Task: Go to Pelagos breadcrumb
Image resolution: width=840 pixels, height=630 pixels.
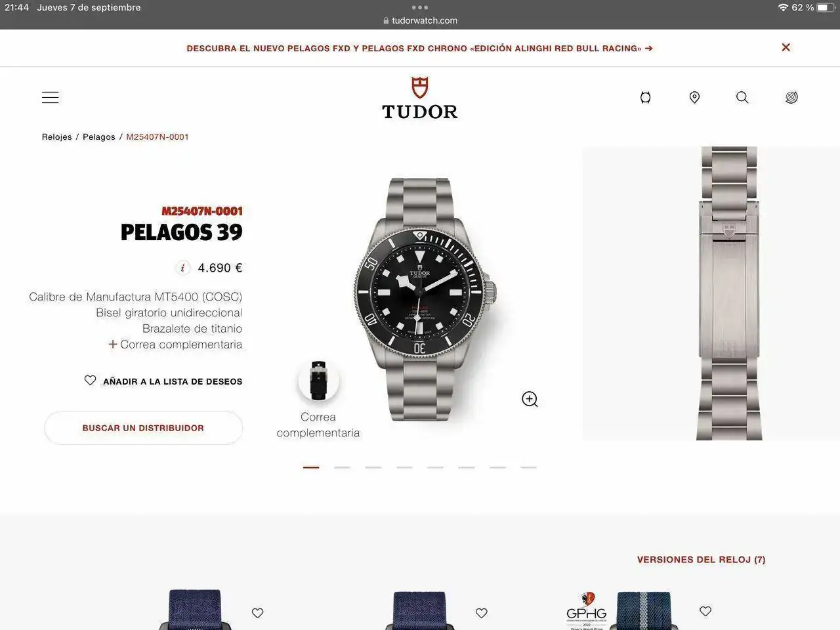Action: [x=99, y=137]
